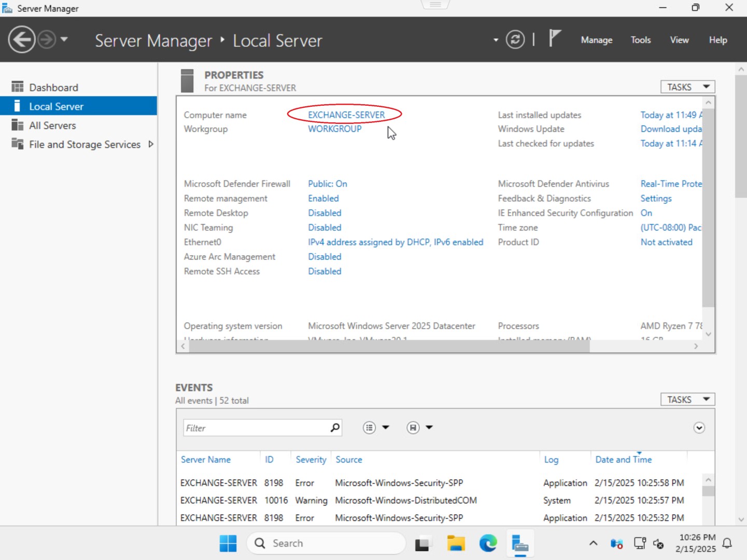This screenshot has width=747, height=560.
Task: Click the forward navigation arrow button
Action: point(47,39)
